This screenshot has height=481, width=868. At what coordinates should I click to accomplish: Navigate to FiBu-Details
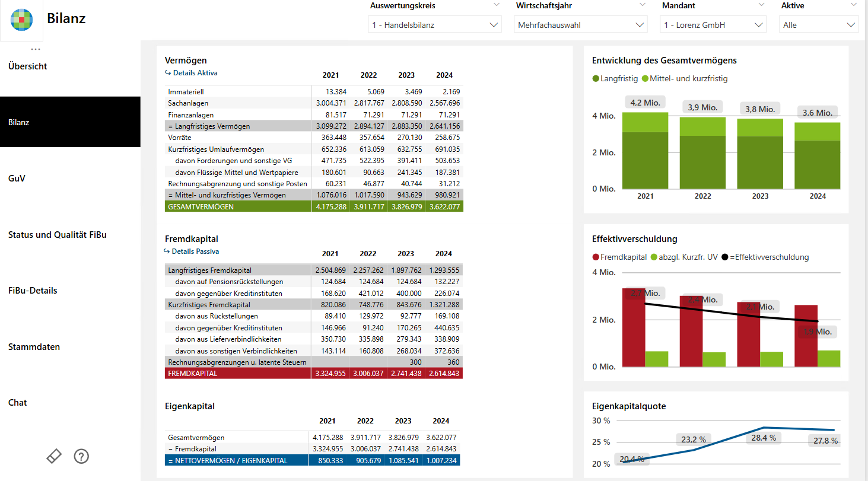(33, 291)
